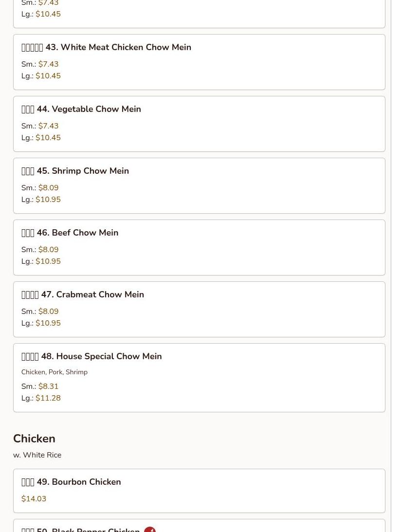401x532 pixels.
Task: Choose 46. Beef Chow Mein
Action: click(x=199, y=247)
